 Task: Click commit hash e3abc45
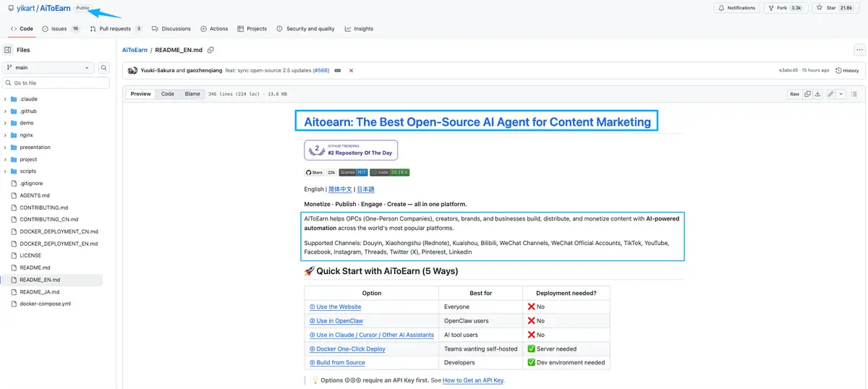pyautogui.click(x=788, y=70)
